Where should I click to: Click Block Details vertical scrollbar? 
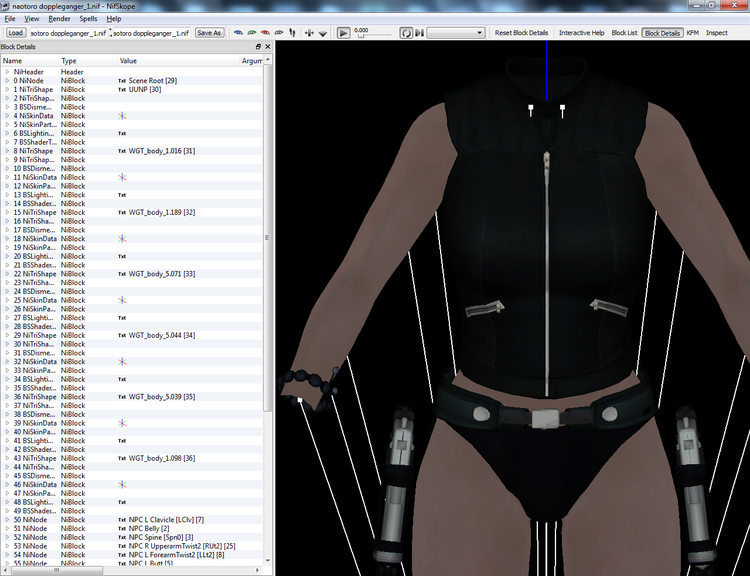coord(267,238)
